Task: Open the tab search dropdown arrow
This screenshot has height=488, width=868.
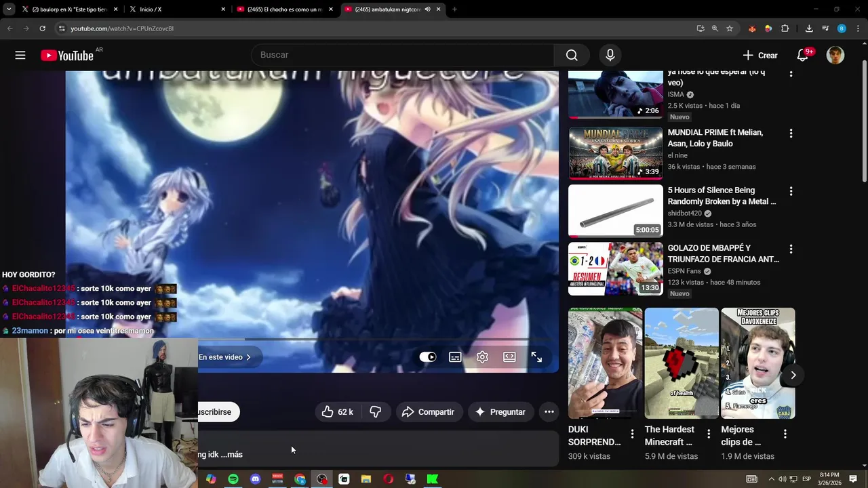Action: (x=9, y=9)
